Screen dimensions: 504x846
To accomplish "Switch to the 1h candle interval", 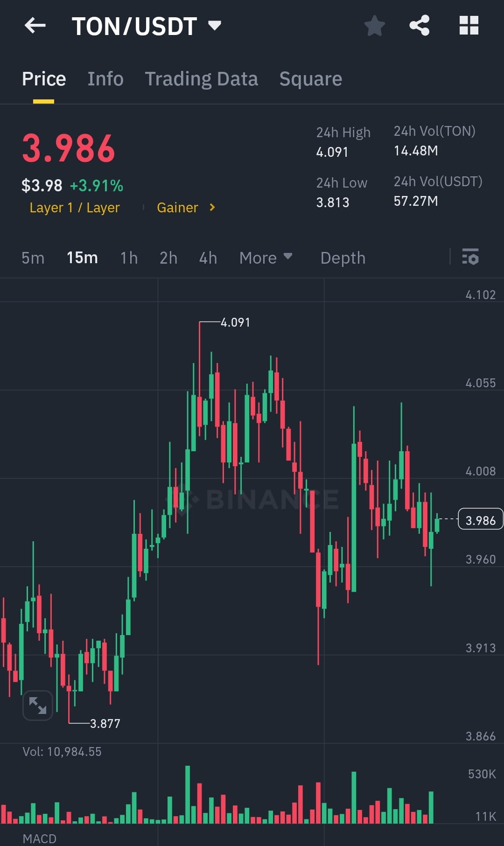I will coord(129,258).
